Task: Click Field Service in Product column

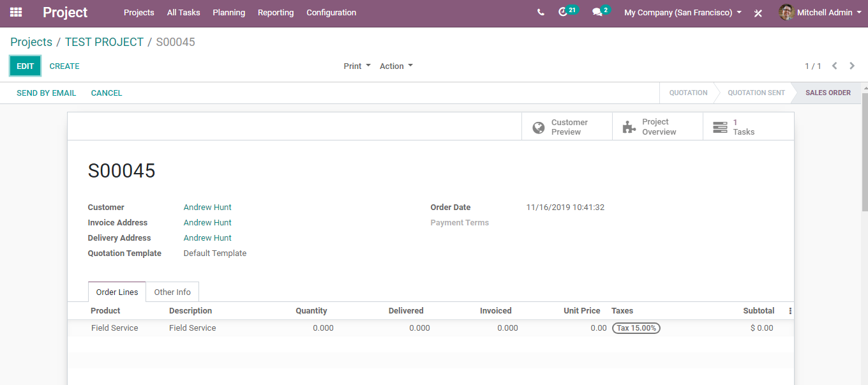Action: (115, 328)
